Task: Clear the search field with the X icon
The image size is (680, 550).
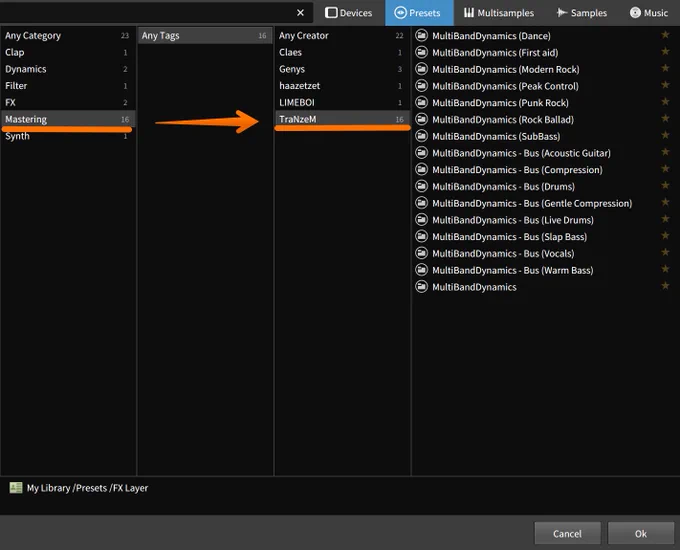Action: pos(300,13)
